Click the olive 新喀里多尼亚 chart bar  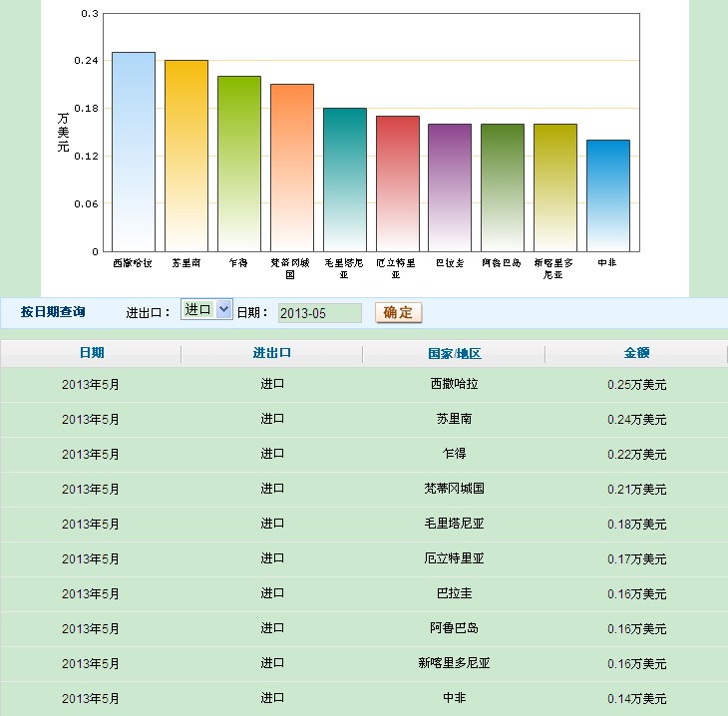click(x=555, y=187)
